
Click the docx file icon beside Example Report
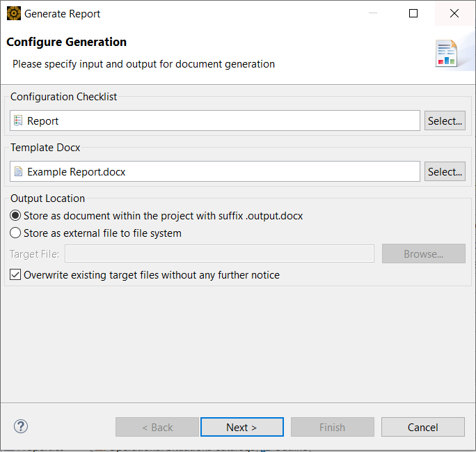coord(18,171)
